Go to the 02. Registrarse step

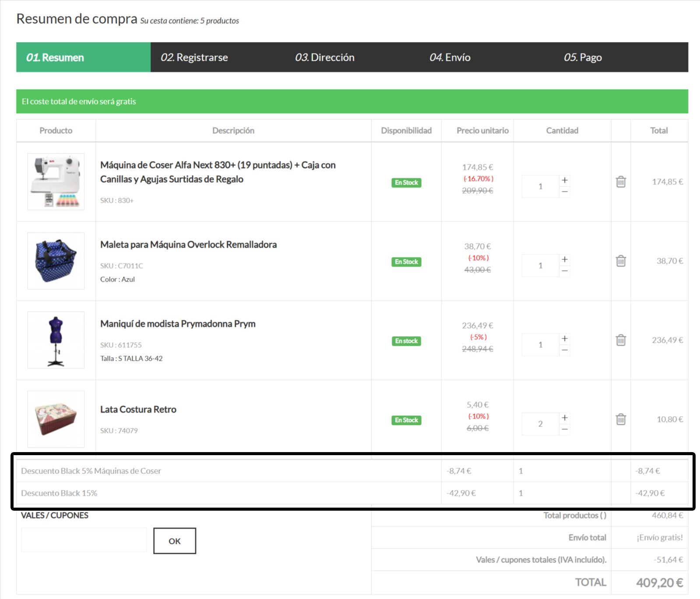pyautogui.click(x=194, y=57)
